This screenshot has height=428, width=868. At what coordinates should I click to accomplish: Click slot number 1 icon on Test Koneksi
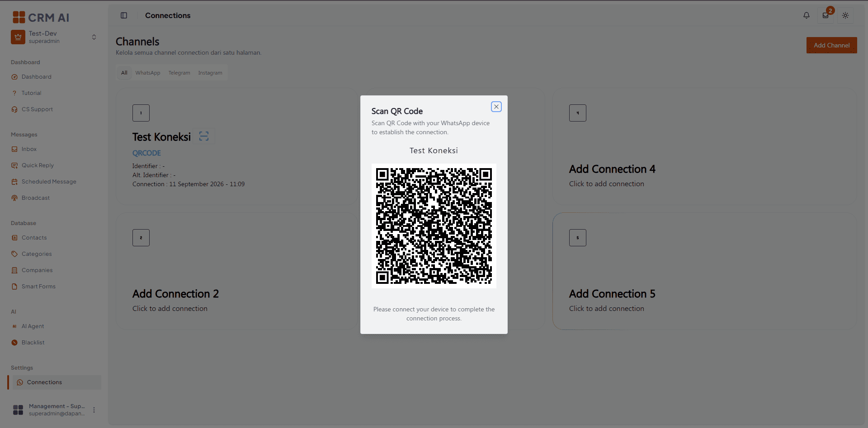tap(141, 113)
